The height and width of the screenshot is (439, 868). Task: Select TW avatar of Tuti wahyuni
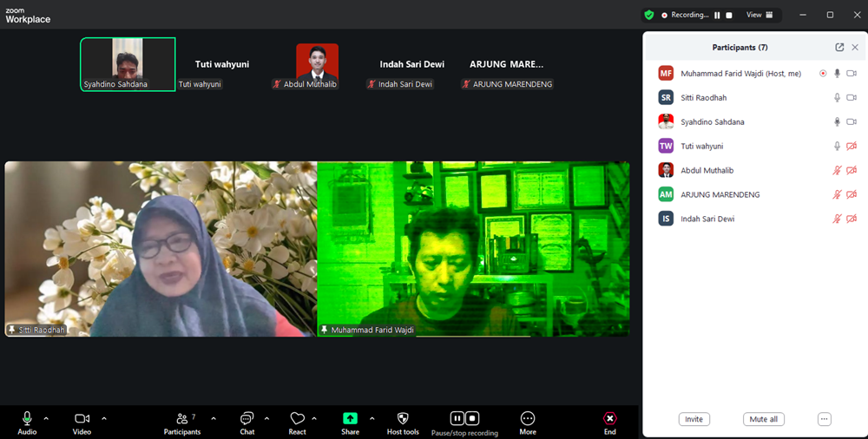(666, 146)
